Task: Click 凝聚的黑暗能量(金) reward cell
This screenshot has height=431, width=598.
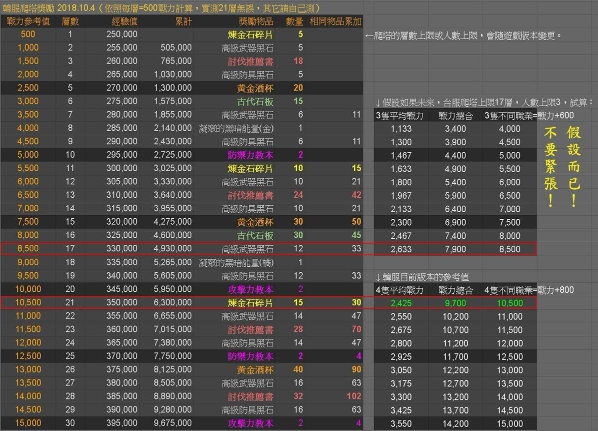Action: 236,128
